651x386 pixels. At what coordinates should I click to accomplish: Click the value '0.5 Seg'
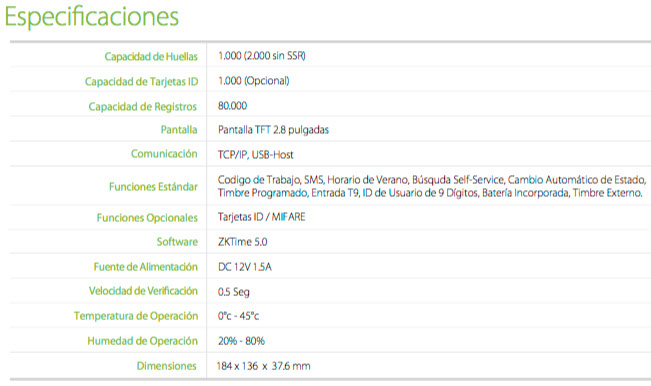(234, 292)
